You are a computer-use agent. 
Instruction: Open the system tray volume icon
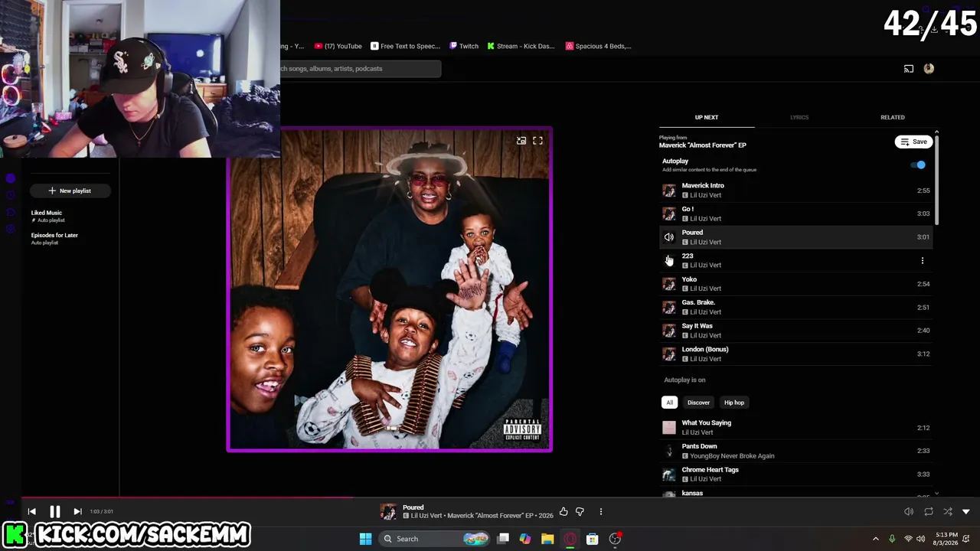pos(921,539)
